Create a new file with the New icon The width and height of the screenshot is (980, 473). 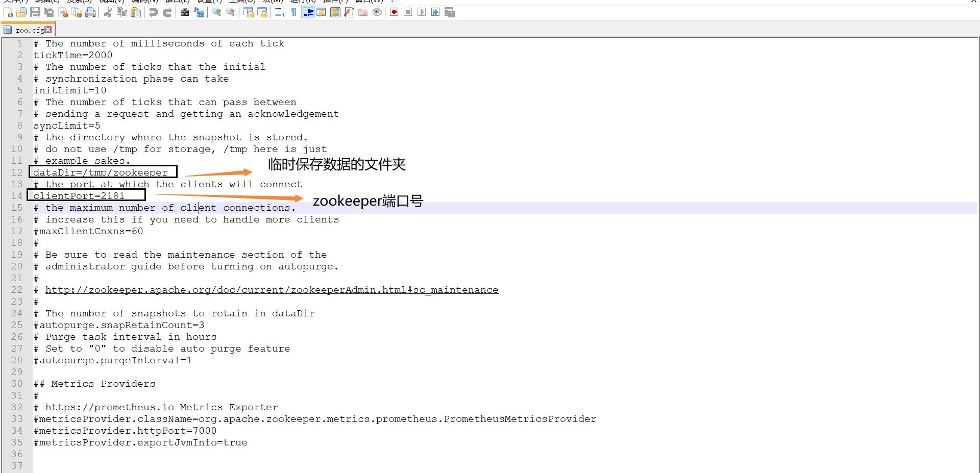[x=8, y=12]
